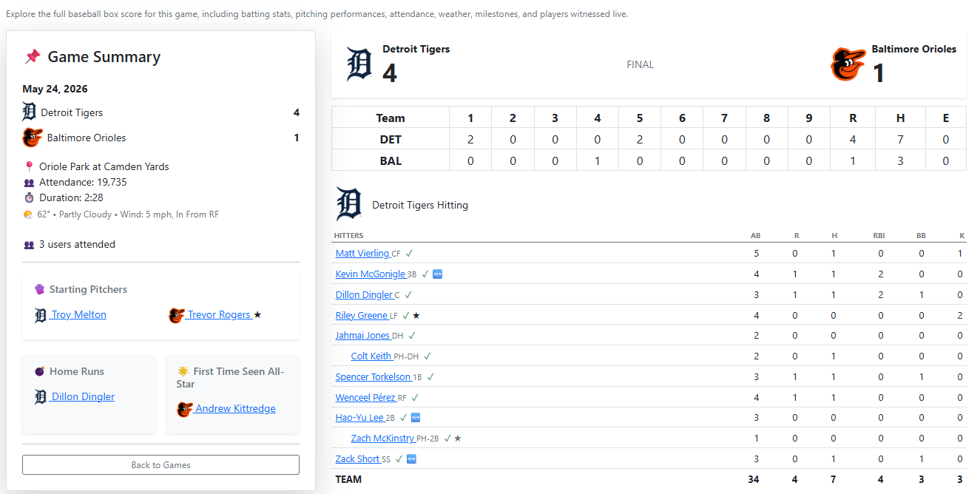Click the Orioles logo next to Andrew Kittredge
Image resolution: width=980 pixels, height=494 pixels.
[185, 409]
